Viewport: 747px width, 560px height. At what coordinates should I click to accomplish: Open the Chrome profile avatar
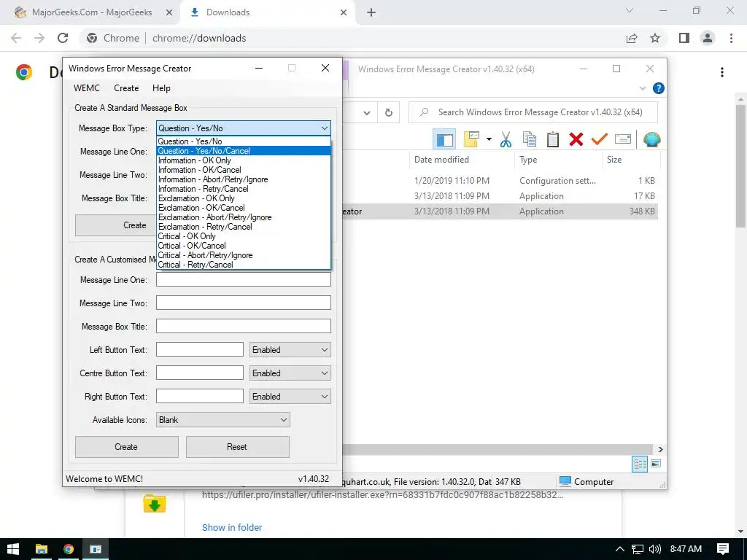click(x=708, y=38)
